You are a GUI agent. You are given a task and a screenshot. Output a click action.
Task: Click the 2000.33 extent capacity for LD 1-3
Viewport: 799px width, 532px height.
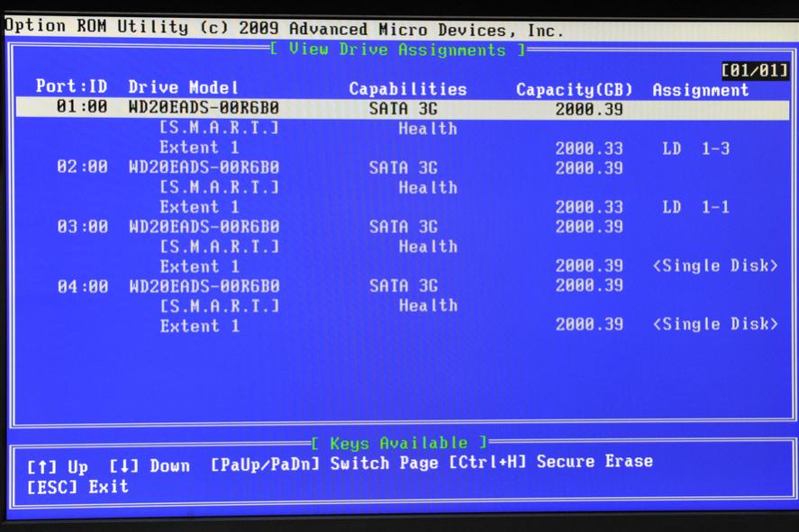click(x=589, y=149)
